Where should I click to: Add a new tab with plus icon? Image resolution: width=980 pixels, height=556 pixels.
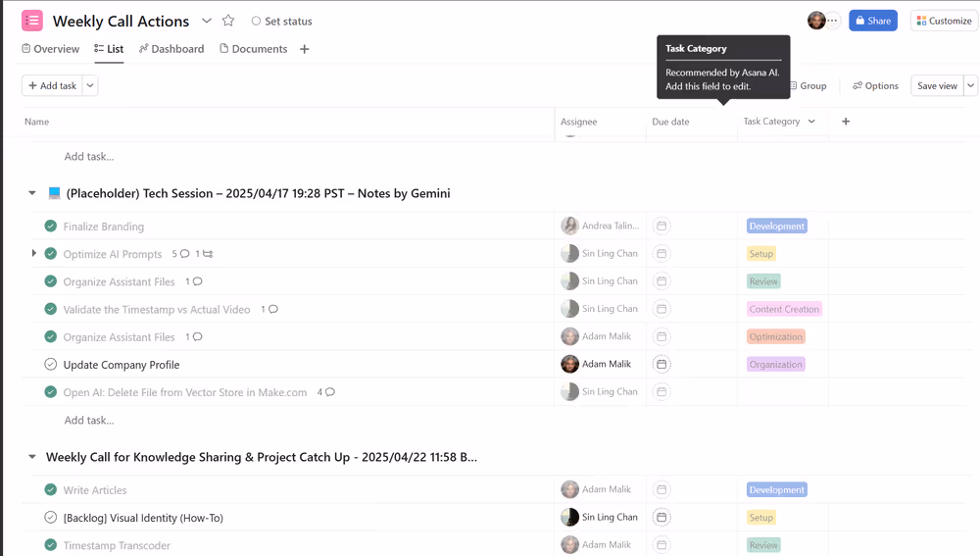coord(305,49)
